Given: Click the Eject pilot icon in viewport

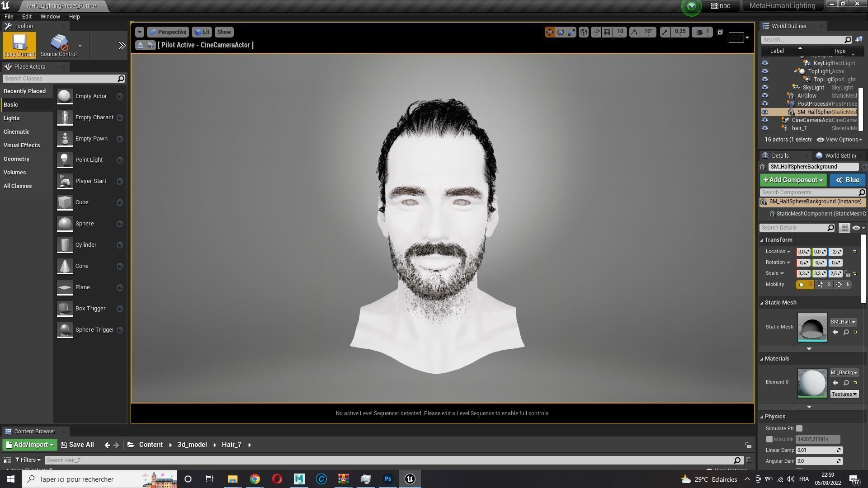Looking at the screenshot, I should pos(140,45).
